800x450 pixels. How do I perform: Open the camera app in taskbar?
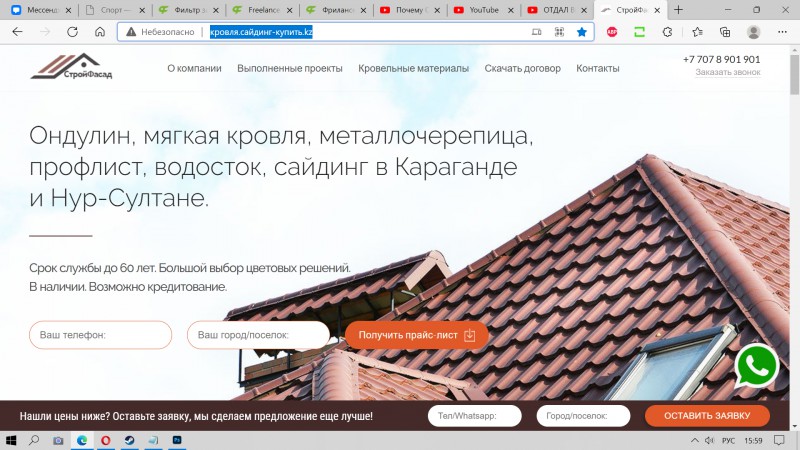58,440
